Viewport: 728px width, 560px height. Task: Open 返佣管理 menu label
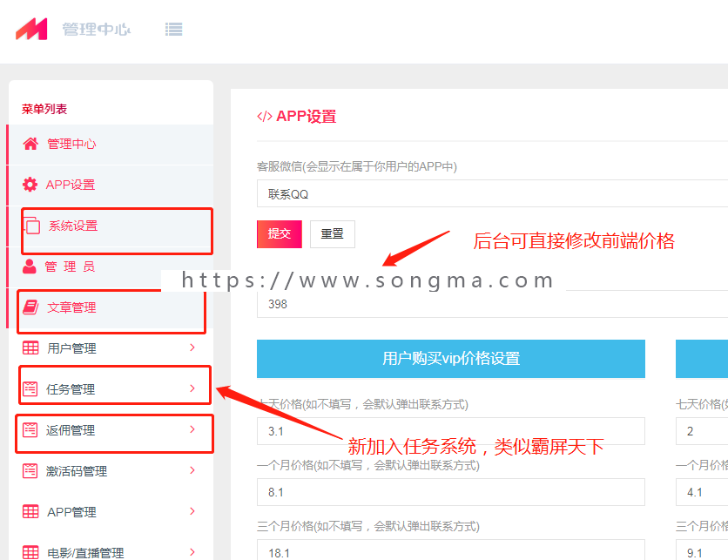(71, 430)
